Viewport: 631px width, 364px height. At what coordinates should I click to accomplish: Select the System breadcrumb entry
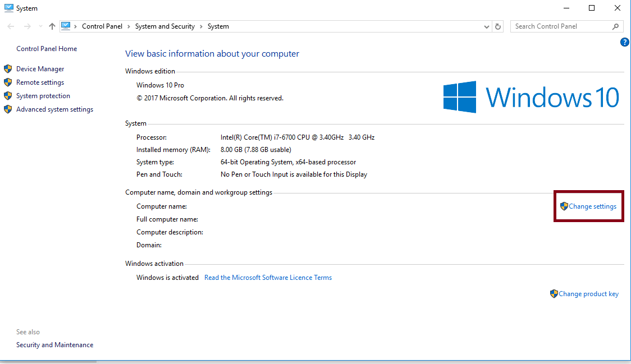pyautogui.click(x=218, y=26)
